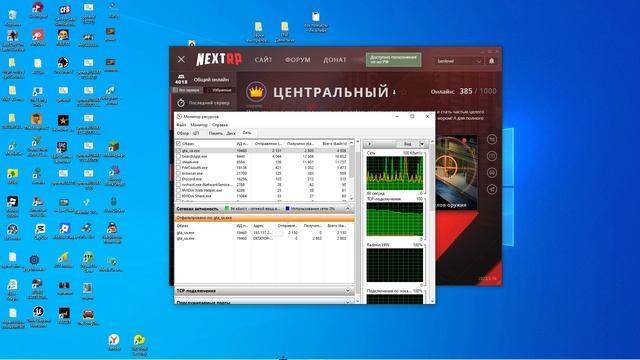Check the browser.exe process checkbox
This screenshot has width=640, height=360.
click(x=178, y=173)
